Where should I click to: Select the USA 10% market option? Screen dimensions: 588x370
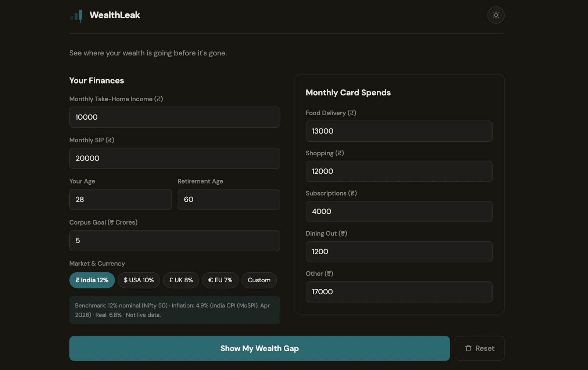click(139, 280)
